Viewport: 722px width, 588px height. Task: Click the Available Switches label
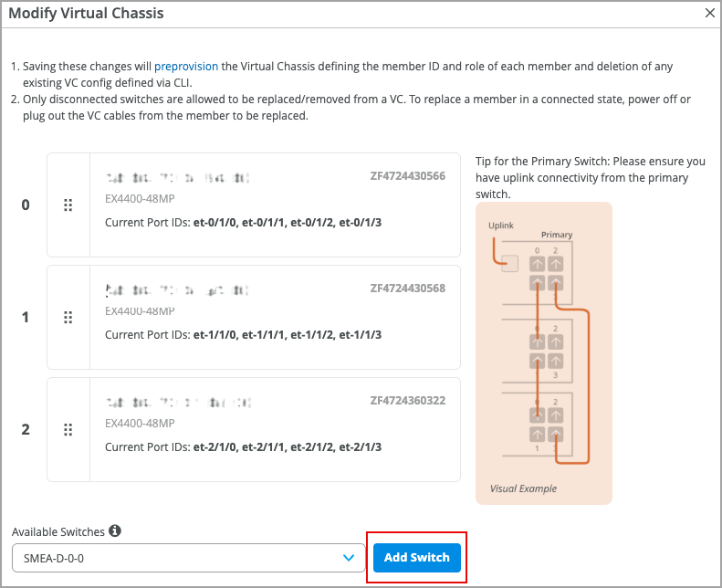pyautogui.click(x=58, y=531)
